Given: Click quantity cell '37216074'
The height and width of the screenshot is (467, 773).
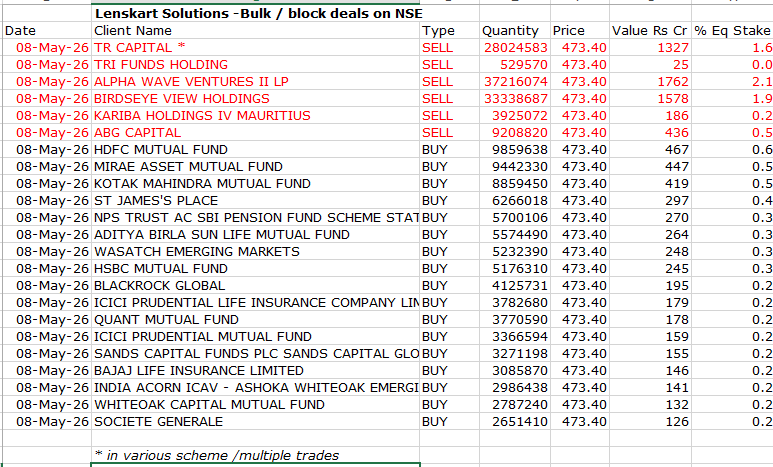Looking at the screenshot, I should 515,82.
